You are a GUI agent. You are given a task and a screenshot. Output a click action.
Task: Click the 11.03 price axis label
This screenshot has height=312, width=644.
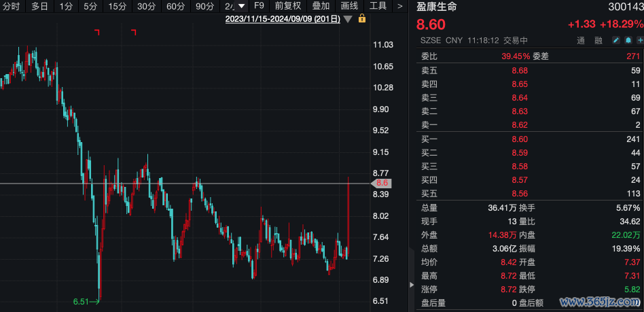click(x=382, y=46)
